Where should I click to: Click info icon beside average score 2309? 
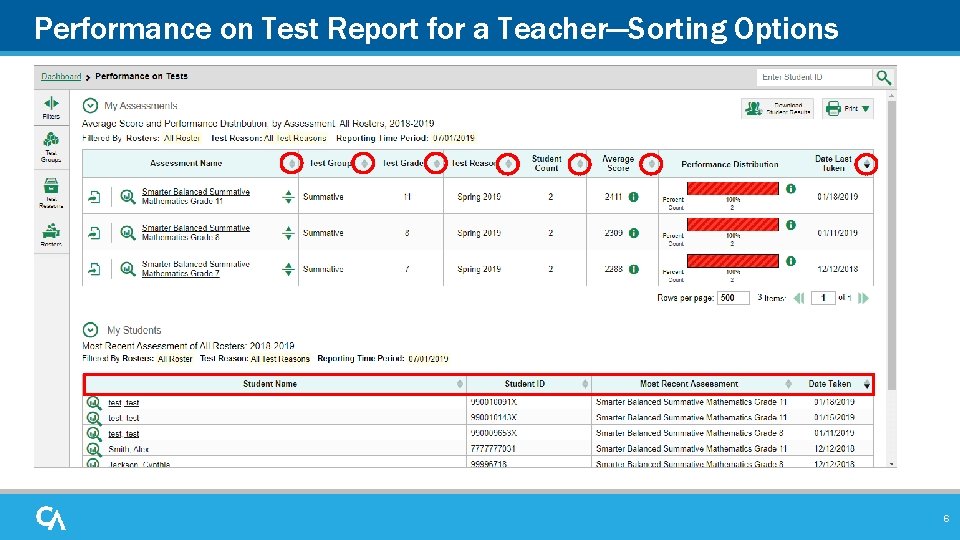tap(634, 233)
